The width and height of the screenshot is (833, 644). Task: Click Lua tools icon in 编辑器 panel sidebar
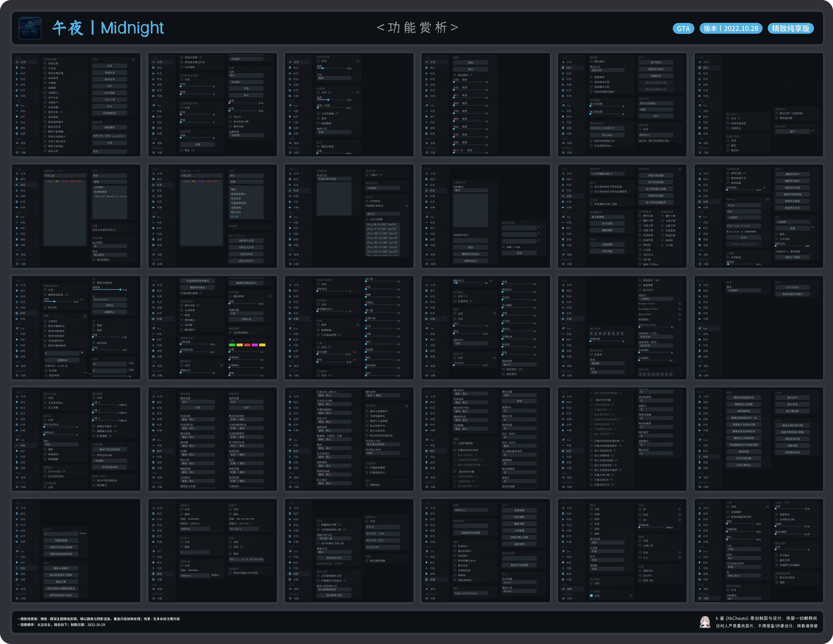click(x=563, y=105)
